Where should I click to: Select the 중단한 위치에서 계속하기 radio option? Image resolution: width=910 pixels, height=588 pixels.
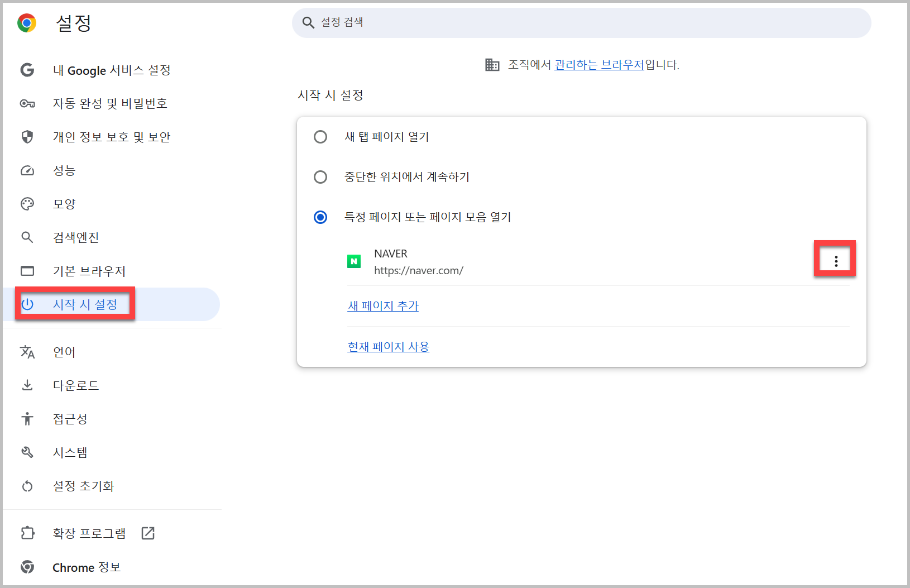click(320, 177)
